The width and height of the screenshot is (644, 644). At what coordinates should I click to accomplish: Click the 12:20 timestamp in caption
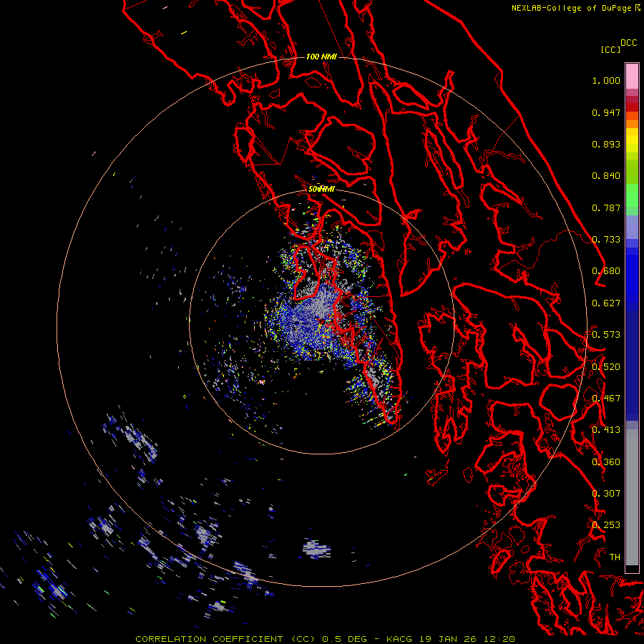[499, 639]
